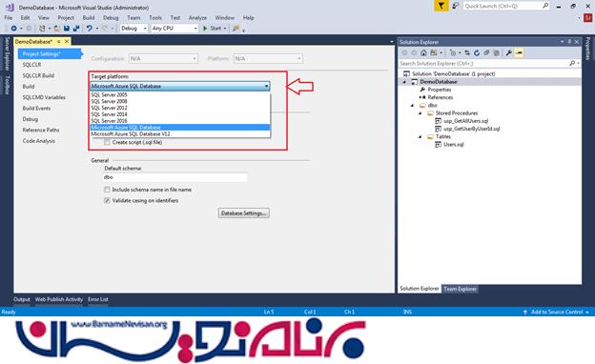Viewport: 595px width, 364px height.
Task: Switch to the Team Explorer tab
Action: point(460,289)
